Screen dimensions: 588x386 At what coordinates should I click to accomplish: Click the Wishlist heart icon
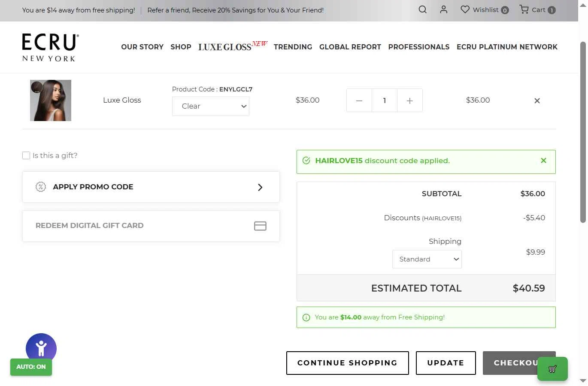pyautogui.click(x=465, y=9)
